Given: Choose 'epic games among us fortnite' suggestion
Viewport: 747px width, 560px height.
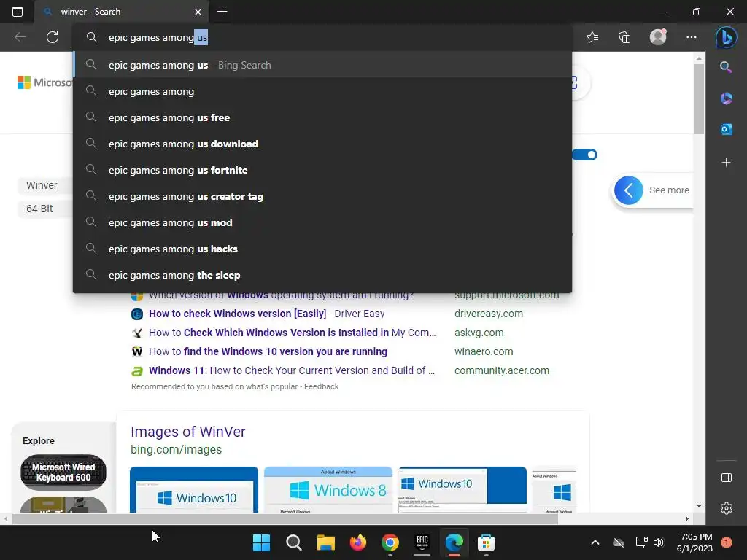Looking at the screenshot, I should tap(322, 169).
